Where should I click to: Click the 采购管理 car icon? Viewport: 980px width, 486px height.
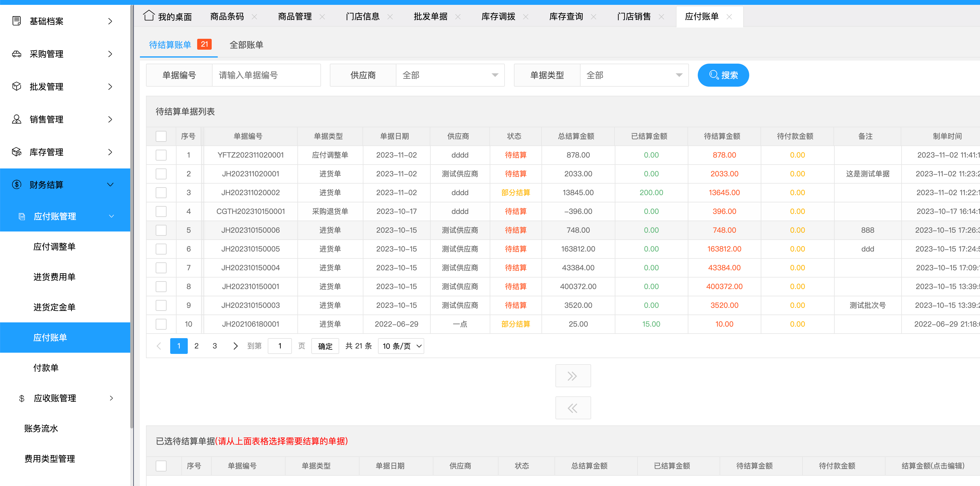[x=16, y=54]
